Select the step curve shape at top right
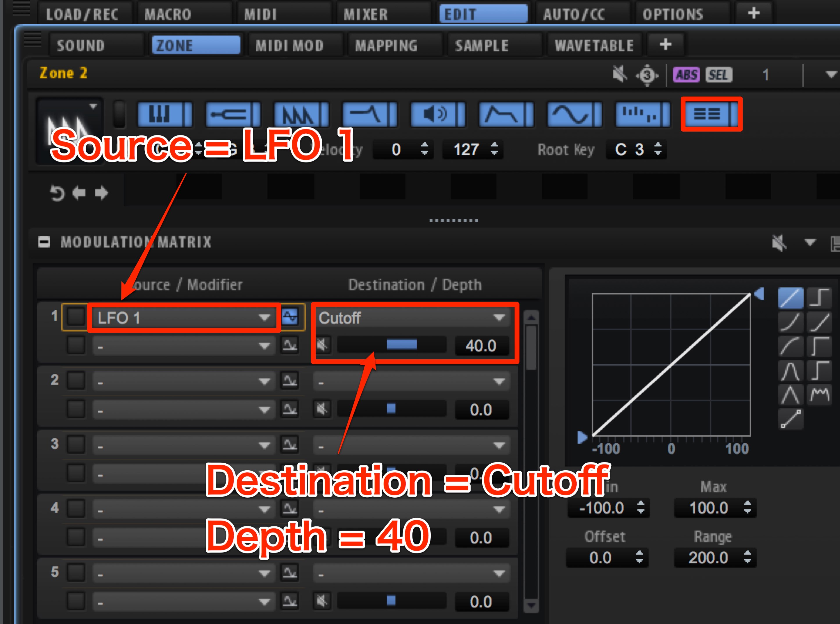 (819, 298)
